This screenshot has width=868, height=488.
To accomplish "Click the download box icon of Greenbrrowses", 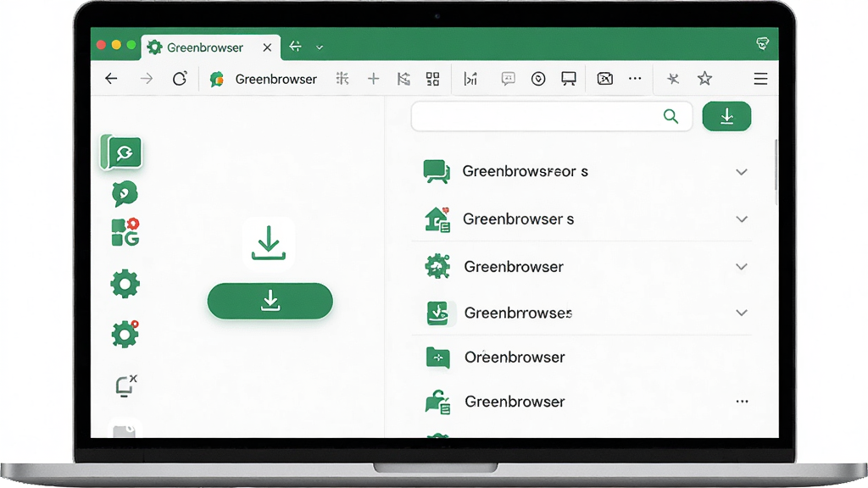I will click(438, 313).
